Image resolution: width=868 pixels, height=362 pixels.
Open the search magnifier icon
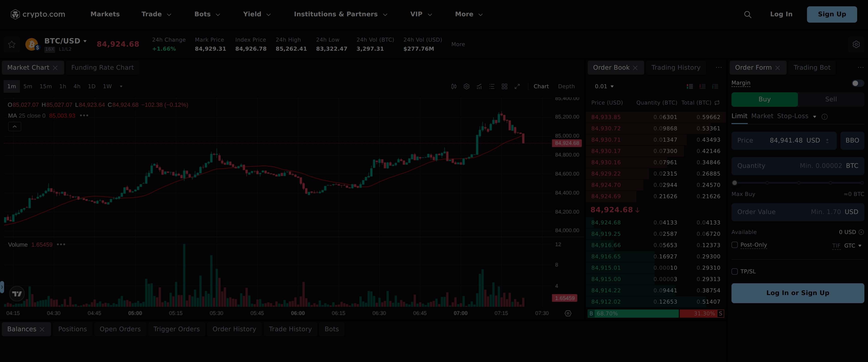click(x=747, y=14)
